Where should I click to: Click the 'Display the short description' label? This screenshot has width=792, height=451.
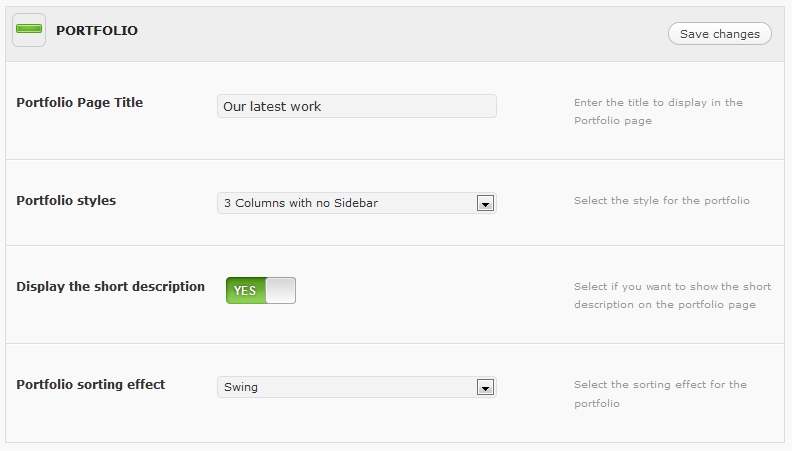tap(110, 286)
